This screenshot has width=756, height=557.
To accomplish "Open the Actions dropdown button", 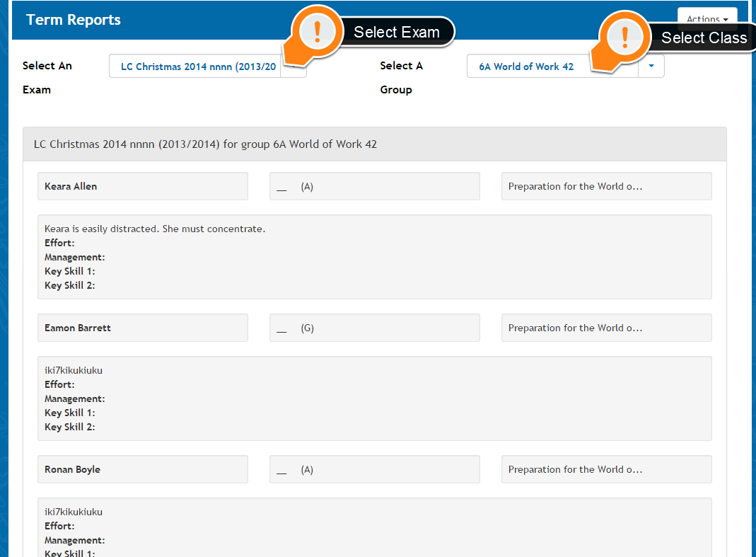I will [706, 18].
